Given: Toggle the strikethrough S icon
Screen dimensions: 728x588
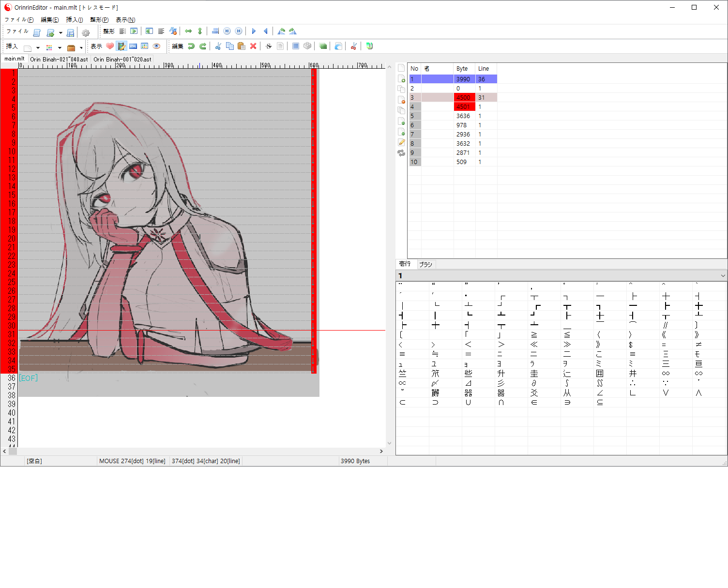Looking at the screenshot, I should point(269,46).
